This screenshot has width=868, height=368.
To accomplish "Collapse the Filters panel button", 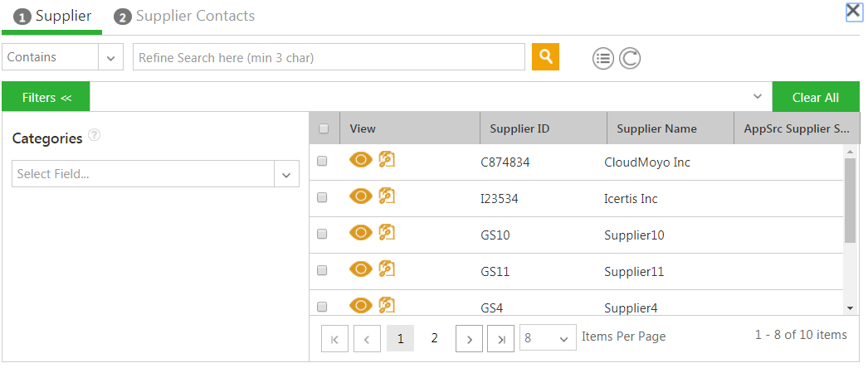I will pyautogui.click(x=46, y=97).
